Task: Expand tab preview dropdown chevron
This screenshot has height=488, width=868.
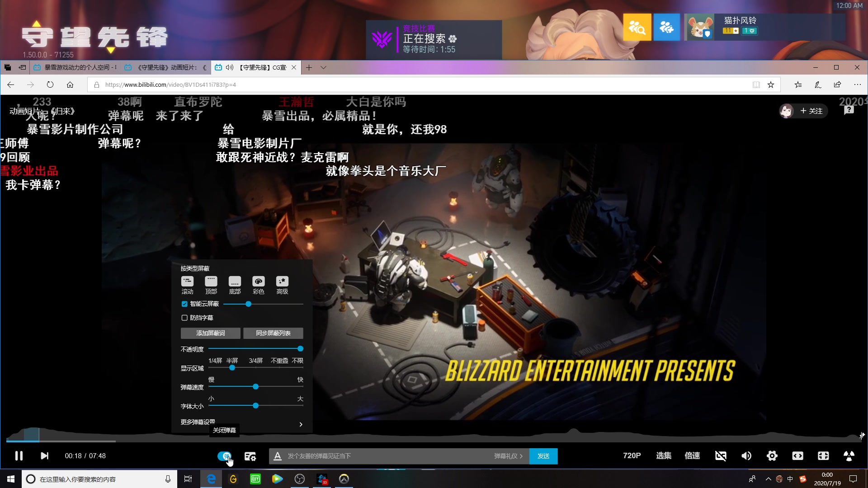Action: point(323,67)
